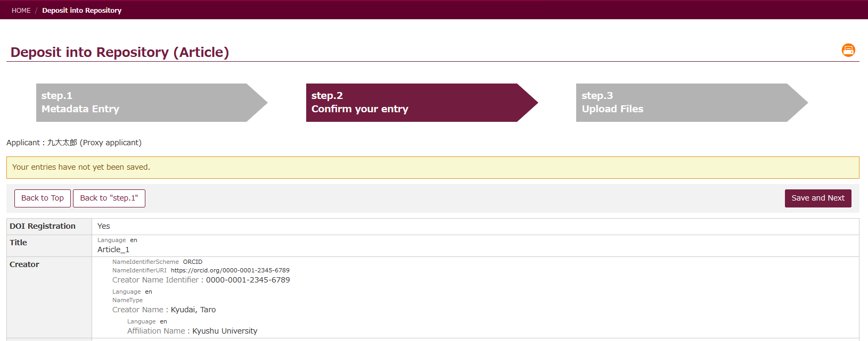
Task: Click the DOI Registration Yes value
Action: pyautogui.click(x=104, y=226)
